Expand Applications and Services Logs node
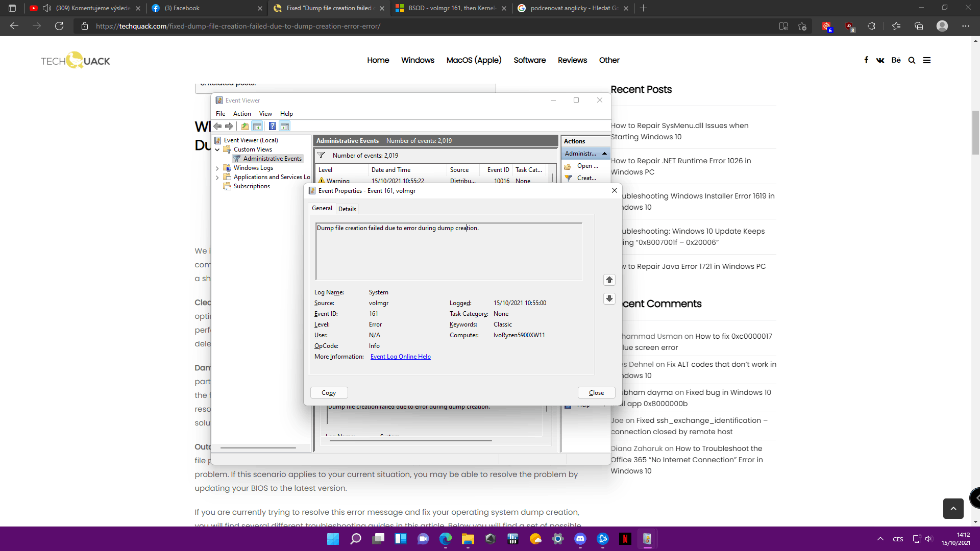This screenshot has height=551, width=980. click(x=217, y=178)
